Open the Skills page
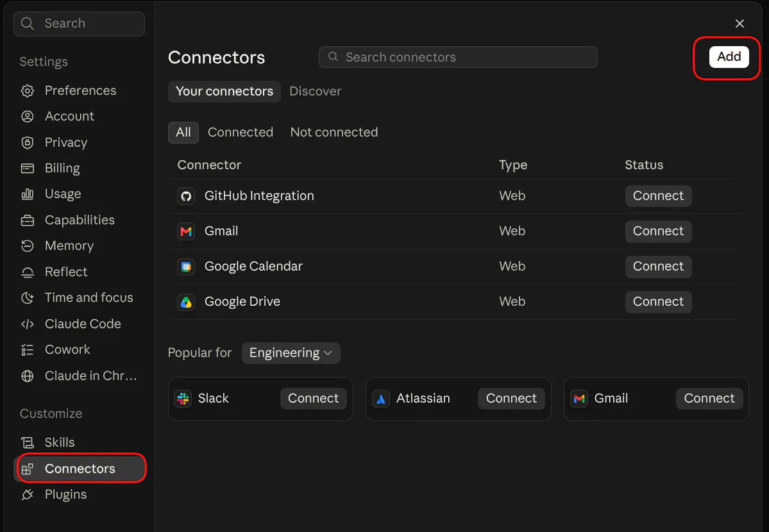Screen dimensions: 769x532 (80, 443)
